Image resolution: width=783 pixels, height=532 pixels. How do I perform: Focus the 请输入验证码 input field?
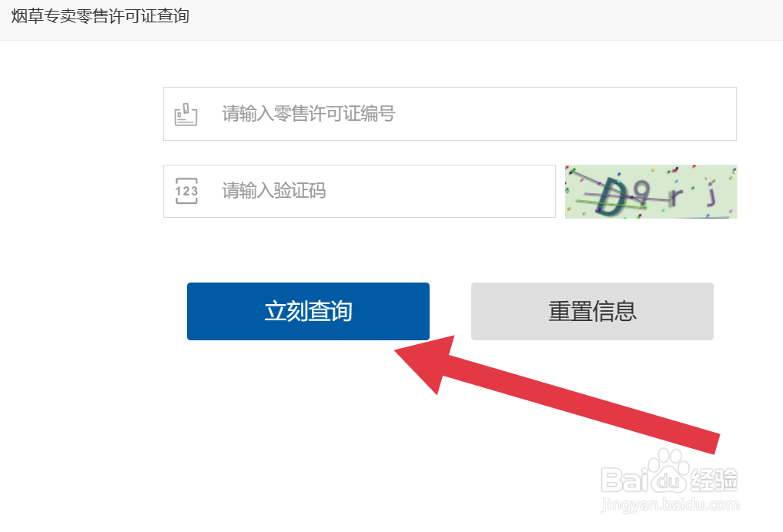pyautogui.click(x=359, y=192)
